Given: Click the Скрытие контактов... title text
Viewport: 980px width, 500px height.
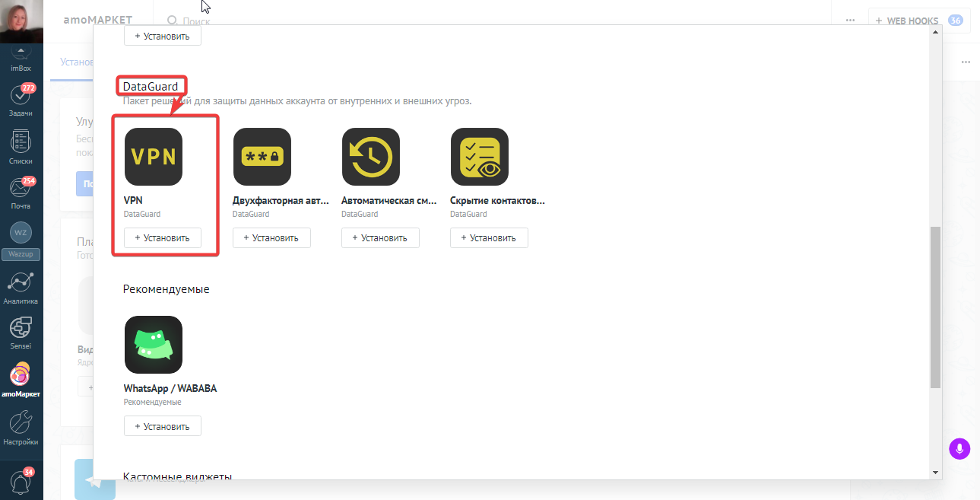Looking at the screenshot, I should (498, 201).
